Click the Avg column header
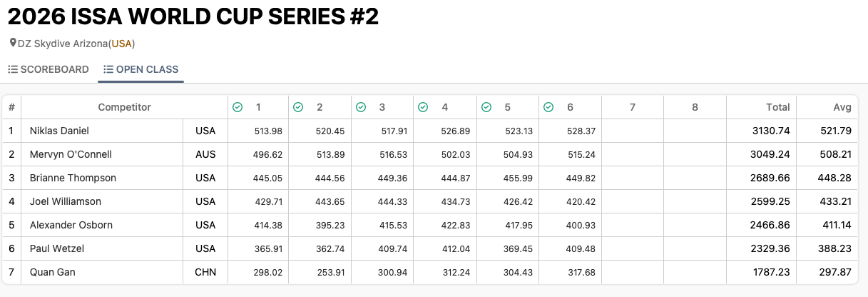Screen dimensions: 868x297 (842, 107)
